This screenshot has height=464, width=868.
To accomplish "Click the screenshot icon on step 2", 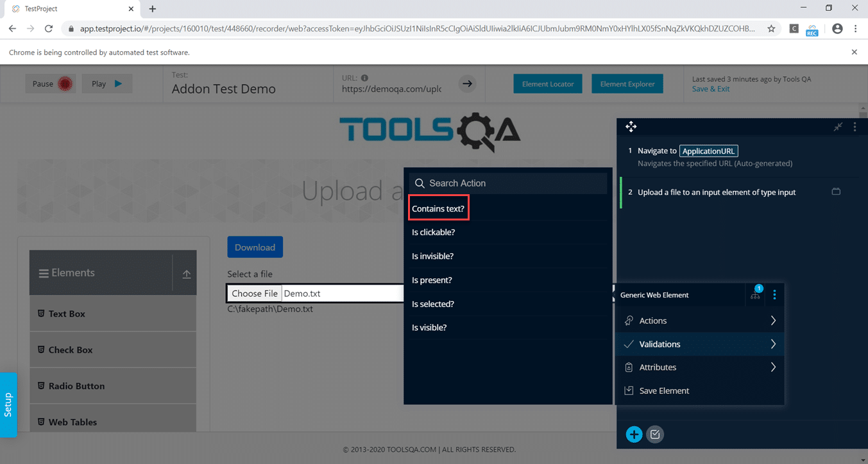I will tap(836, 192).
